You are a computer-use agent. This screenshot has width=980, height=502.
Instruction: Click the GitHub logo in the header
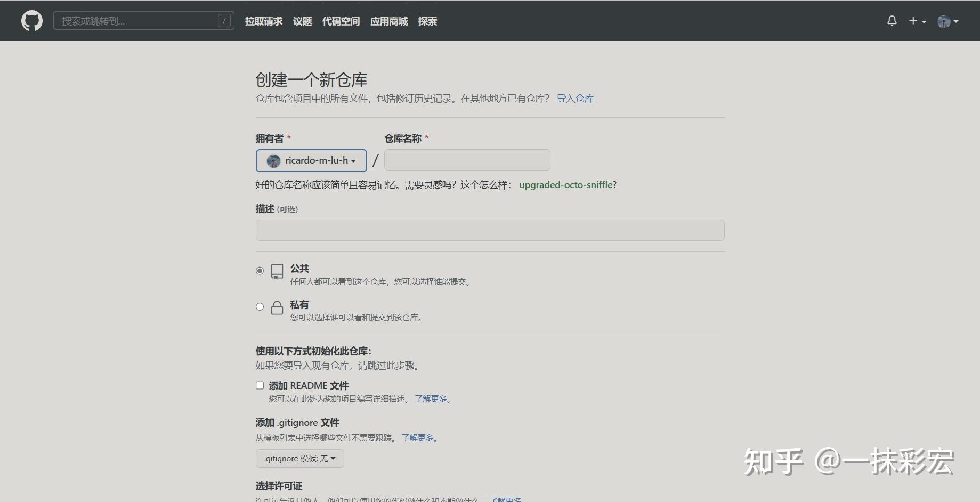pyautogui.click(x=31, y=20)
